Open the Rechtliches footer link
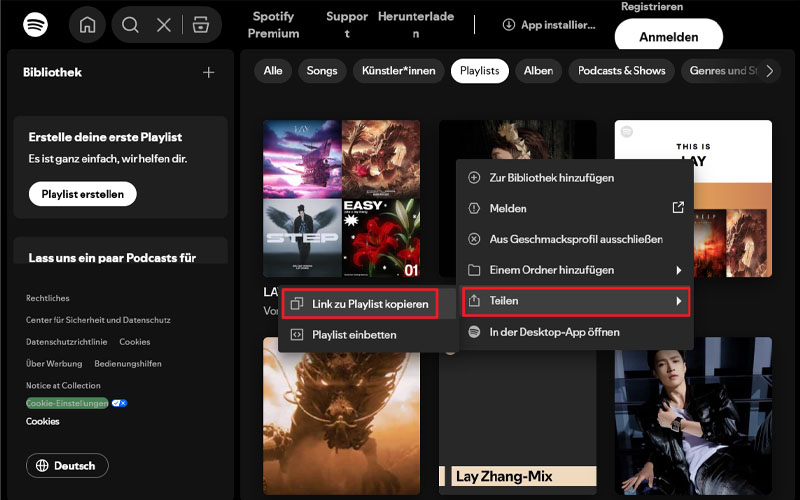The image size is (800, 500). (47, 298)
